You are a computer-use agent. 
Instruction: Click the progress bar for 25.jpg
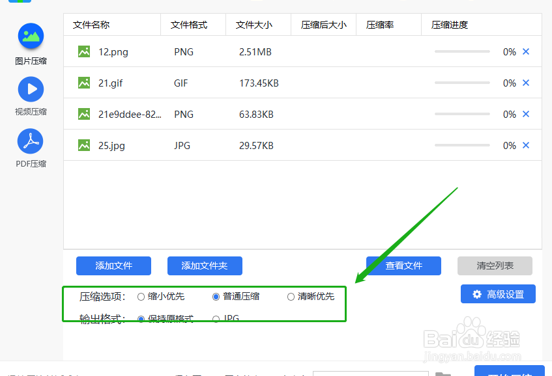pos(462,145)
